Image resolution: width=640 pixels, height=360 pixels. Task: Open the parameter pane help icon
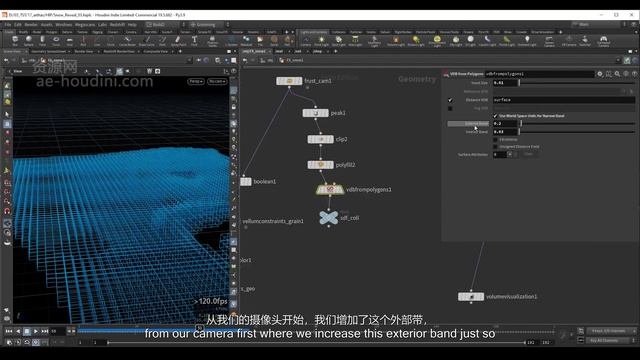coord(634,74)
